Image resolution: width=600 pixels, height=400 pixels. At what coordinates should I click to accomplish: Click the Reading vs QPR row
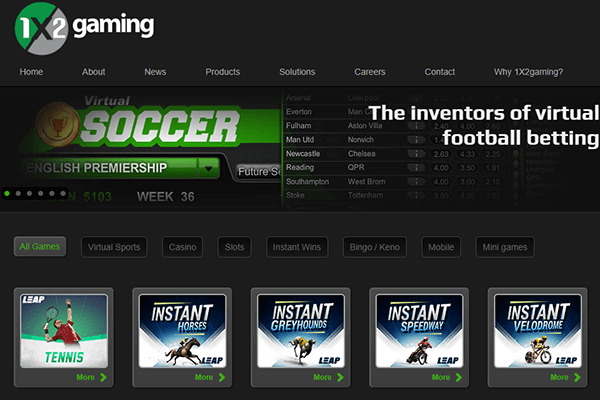click(394, 168)
